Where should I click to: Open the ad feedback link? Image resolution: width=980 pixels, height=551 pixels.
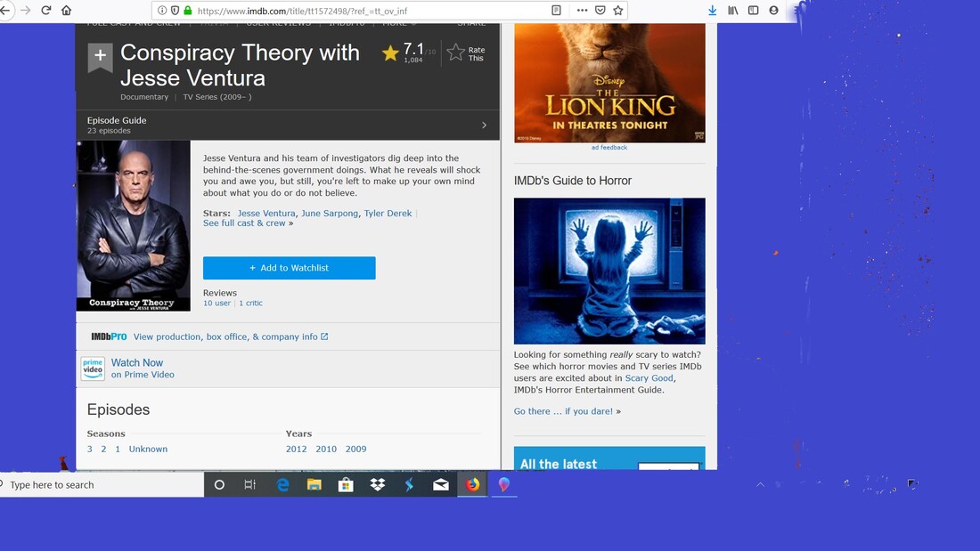(x=609, y=148)
